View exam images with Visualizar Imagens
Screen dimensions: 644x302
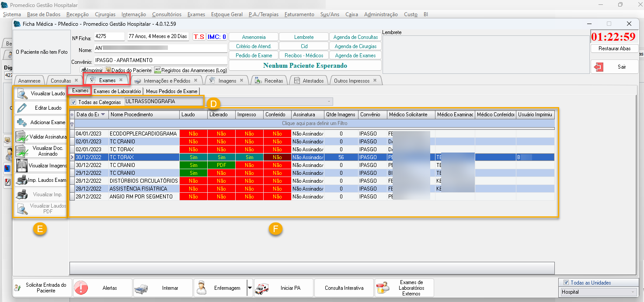point(40,166)
